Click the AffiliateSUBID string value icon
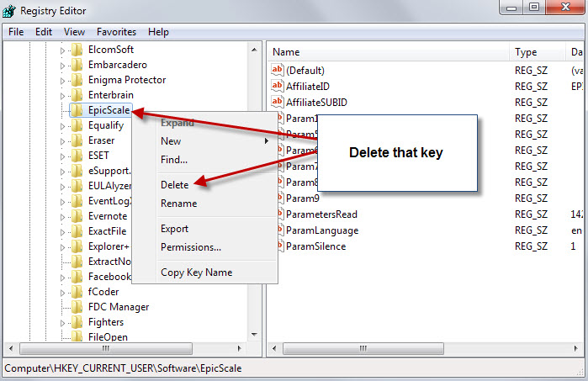Screen dimensions: 588x381 [x=278, y=102]
